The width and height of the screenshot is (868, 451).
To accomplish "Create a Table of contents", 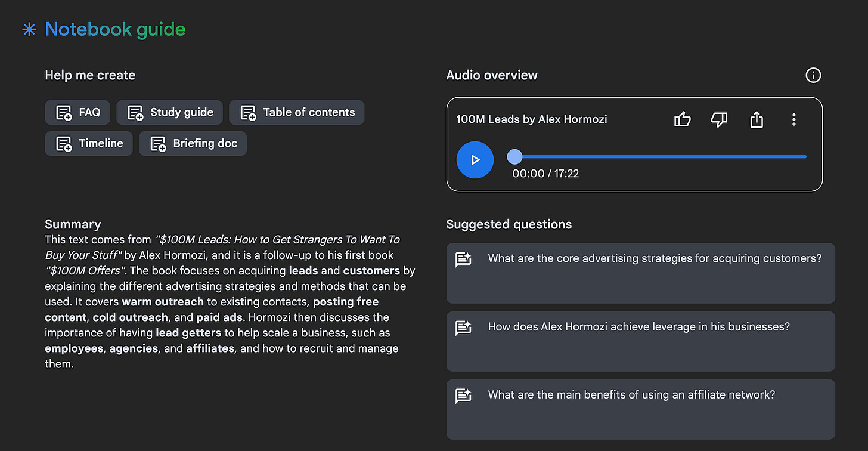I will (x=296, y=112).
